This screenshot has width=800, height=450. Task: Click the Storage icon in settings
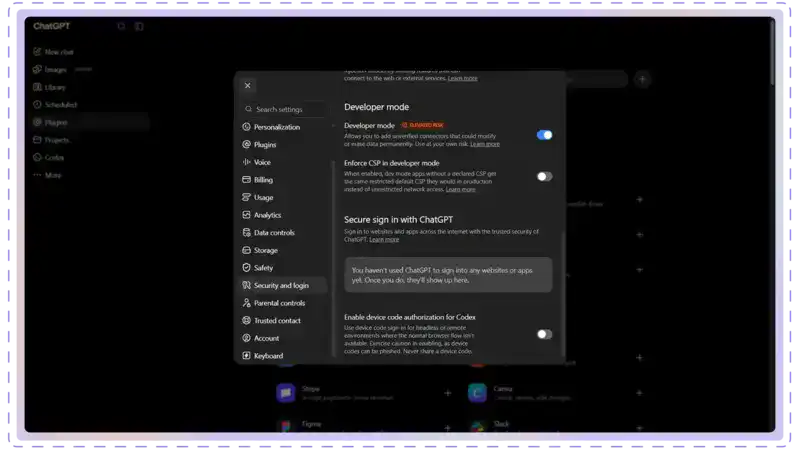pyautogui.click(x=246, y=250)
